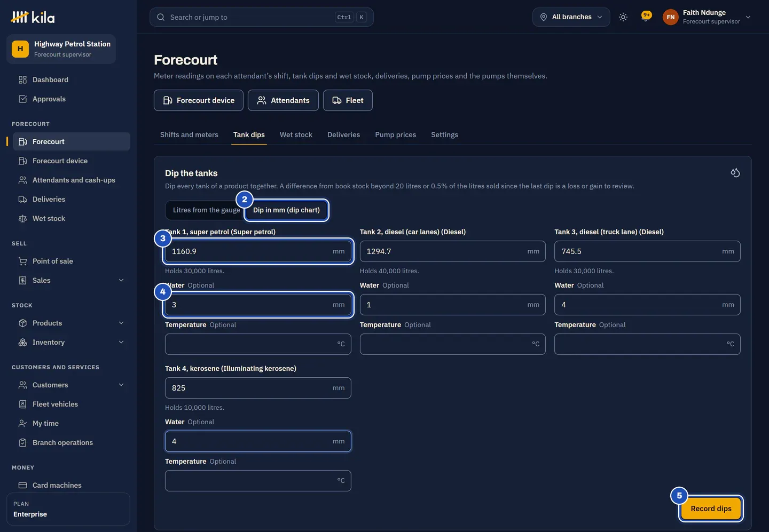Click the Deliveries truck icon in sidebar
This screenshot has width=769, height=532.
click(x=22, y=200)
